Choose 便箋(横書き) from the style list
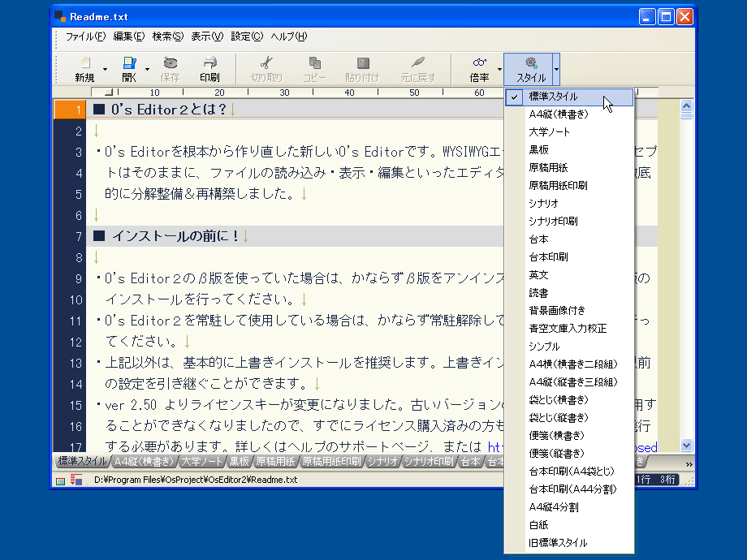 click(569, 436)
